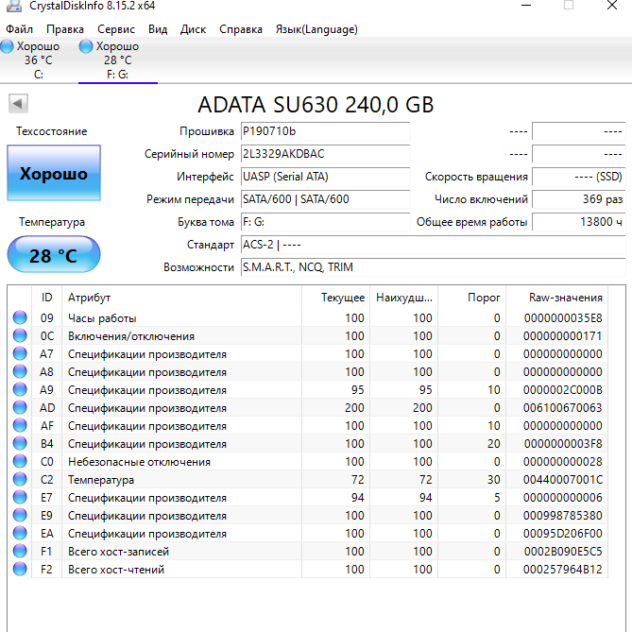Click the Атрибут column header

[182, 297]
